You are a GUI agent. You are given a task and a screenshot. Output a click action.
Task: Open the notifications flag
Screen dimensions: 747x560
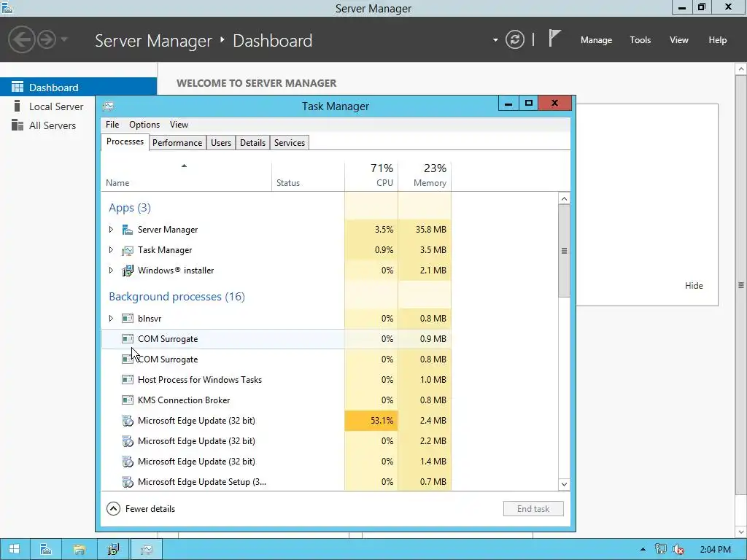pyautogui.click(x=554, y=38)
